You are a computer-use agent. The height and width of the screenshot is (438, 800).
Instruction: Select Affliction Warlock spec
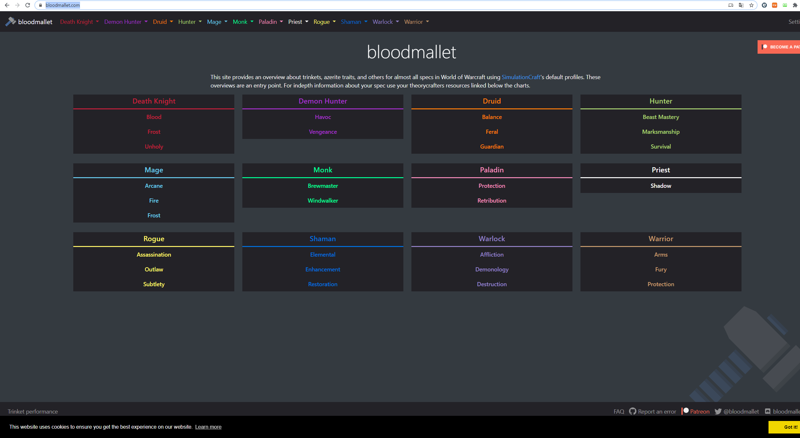(492, 255)
